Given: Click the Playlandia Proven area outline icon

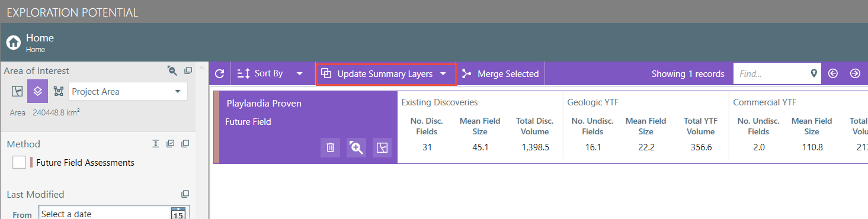Looking at the screenshot, I should (x=382, y=147).
